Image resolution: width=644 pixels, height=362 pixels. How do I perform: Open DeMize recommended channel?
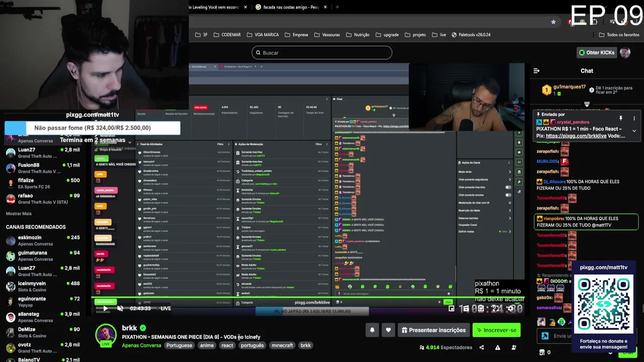click(43, 332)
